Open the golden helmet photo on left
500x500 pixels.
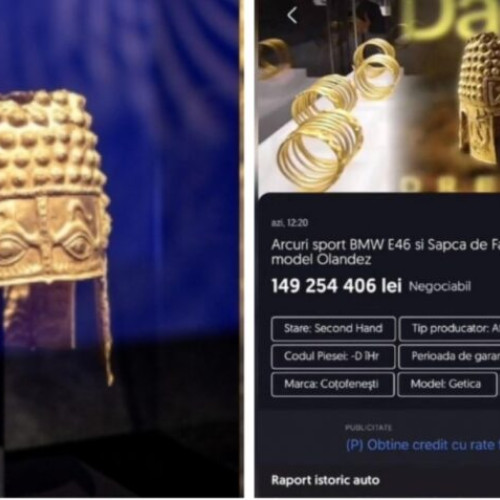click(120, 248)
